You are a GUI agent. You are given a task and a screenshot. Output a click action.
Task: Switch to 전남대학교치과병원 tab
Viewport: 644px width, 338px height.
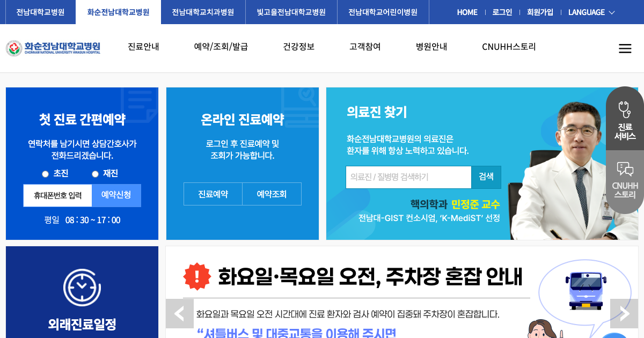203,12
